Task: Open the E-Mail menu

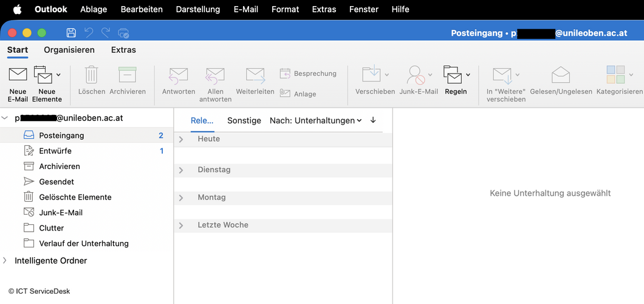Action: [246, 9]
